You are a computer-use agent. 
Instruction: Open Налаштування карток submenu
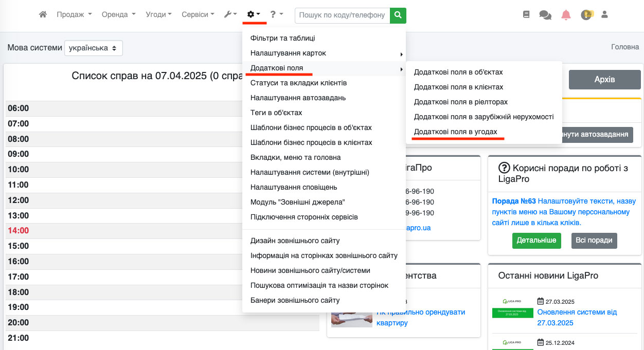pos(288,53)
